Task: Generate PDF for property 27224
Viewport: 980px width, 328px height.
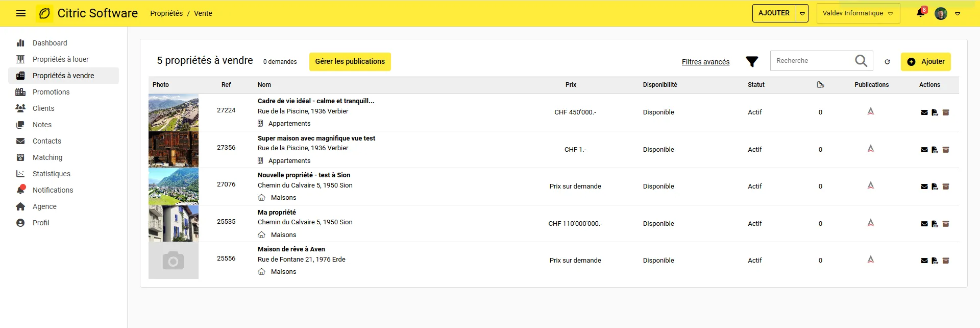Action: coord(935,112)
